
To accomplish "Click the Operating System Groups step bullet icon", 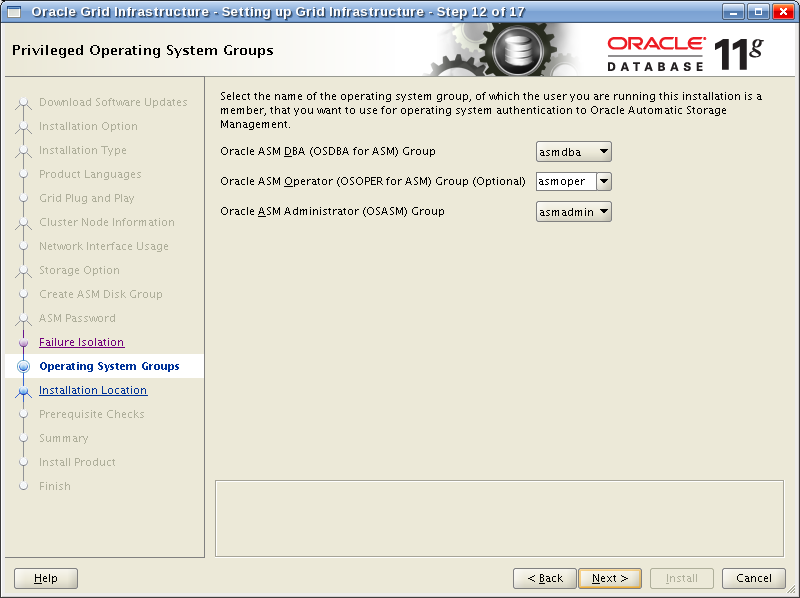I will click(x=24, y=367).
